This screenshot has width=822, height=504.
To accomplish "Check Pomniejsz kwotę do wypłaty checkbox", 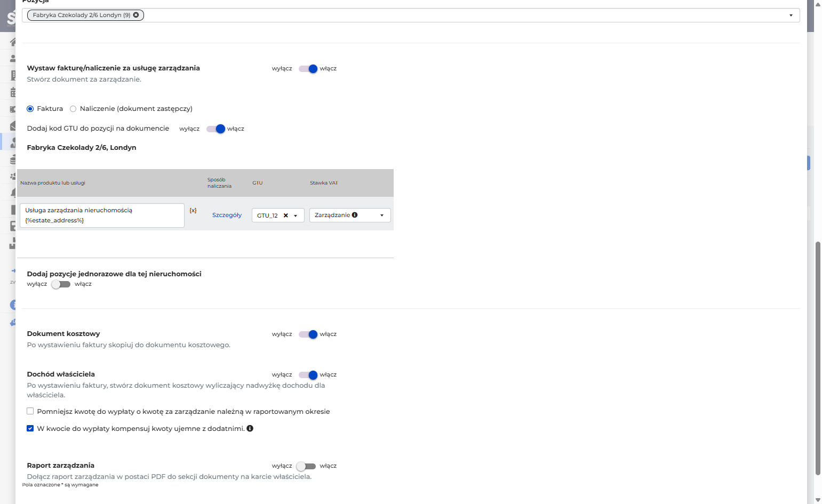I will click(x=30, y=411).
